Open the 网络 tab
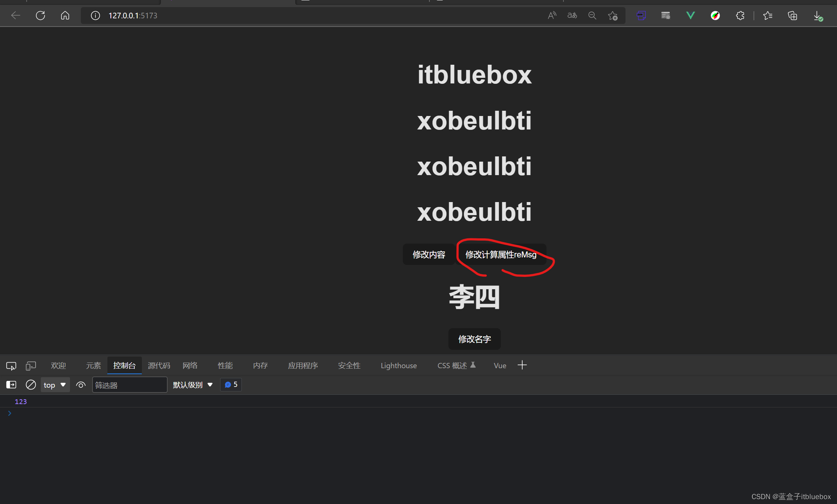The width and height of the screenshot is (837, 504). (190, 366)
